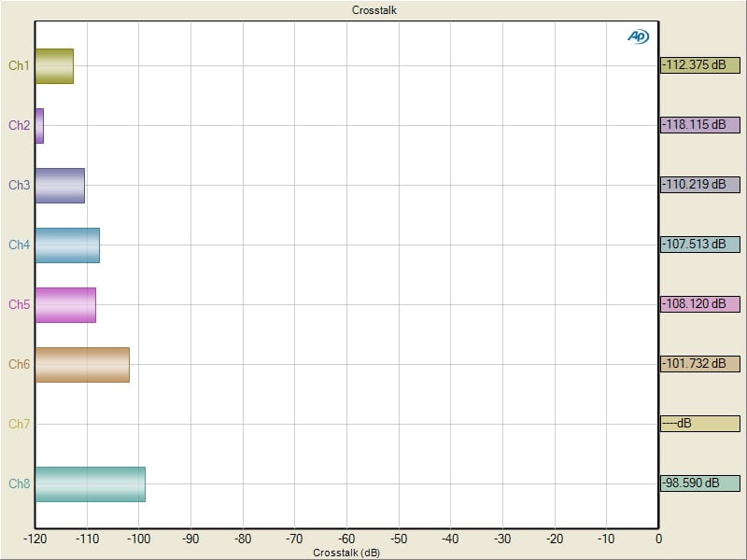
Task: Click the -98.590 dB value box
Action: tap(699, 483)
